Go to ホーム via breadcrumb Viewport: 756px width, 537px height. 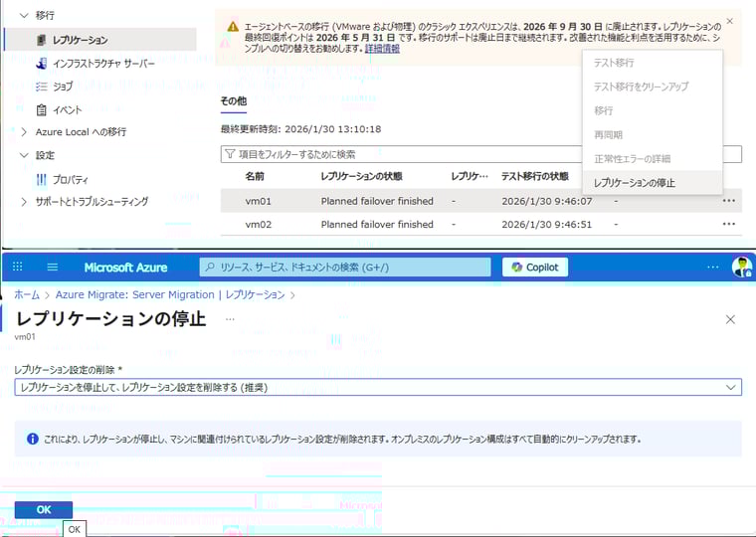27,294
